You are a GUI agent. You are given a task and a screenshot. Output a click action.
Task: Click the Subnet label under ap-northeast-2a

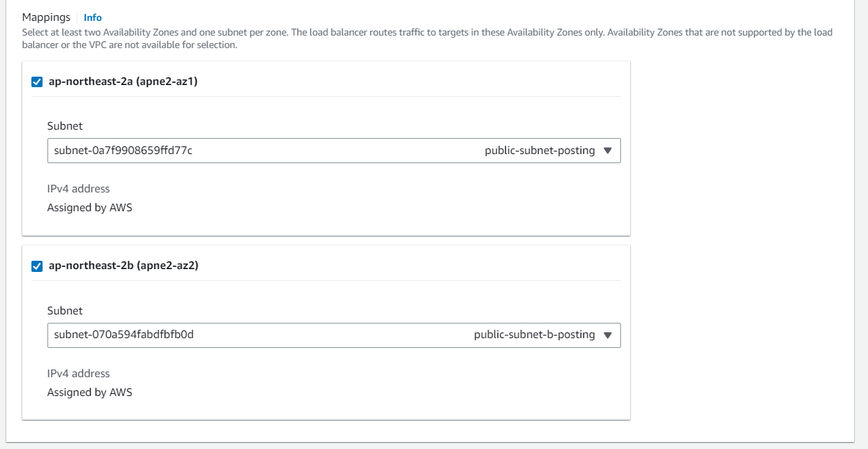pos(65,126)
